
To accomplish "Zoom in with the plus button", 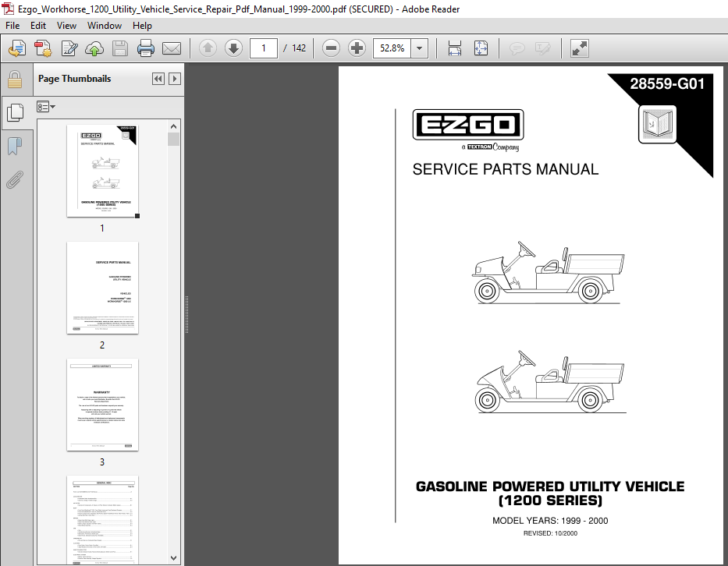I will coord(357,48).
